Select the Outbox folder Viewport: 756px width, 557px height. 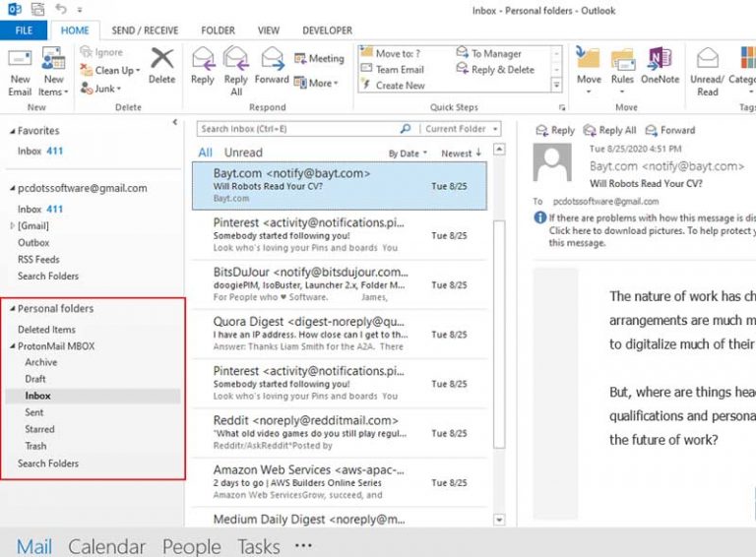coord(33,243)
